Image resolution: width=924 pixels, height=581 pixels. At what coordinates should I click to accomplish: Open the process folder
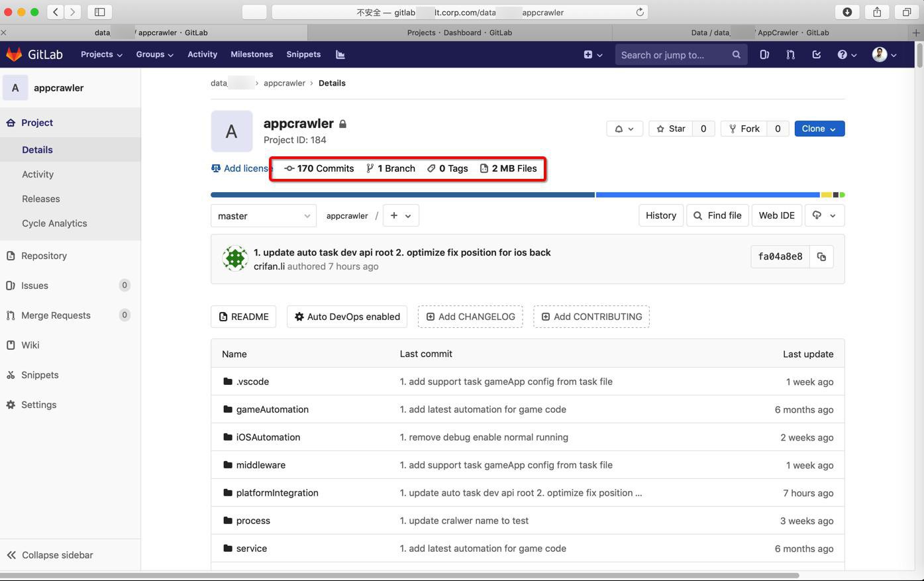[x=253, y=521]
